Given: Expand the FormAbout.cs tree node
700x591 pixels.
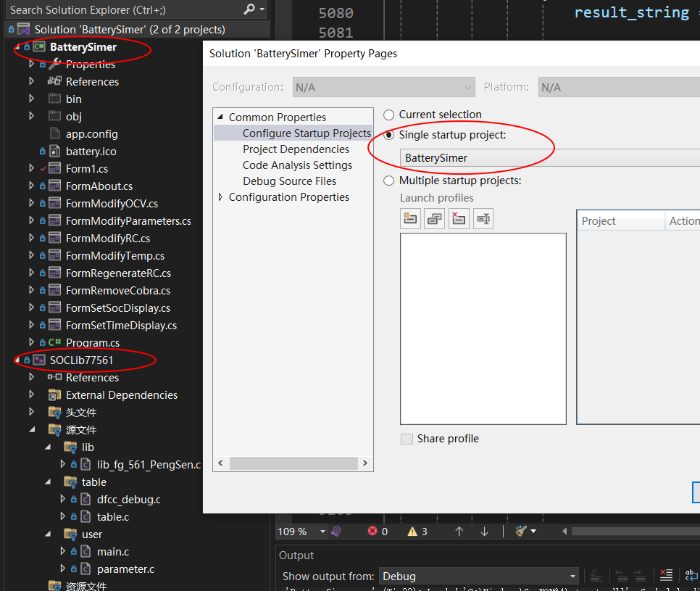Looking at the screenshot, I should 31,186.
